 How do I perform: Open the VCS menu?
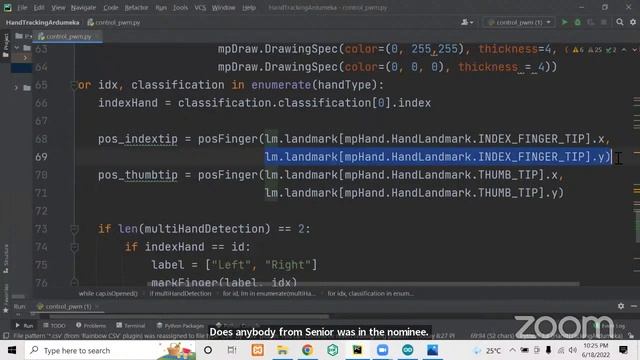coord(200,7)
